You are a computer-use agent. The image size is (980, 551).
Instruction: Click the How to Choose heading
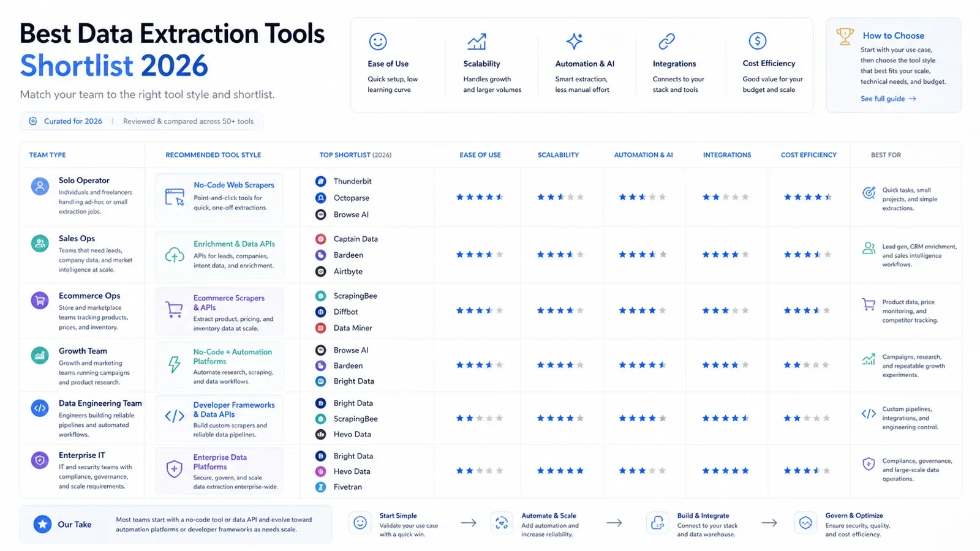(x=894, y=36)
